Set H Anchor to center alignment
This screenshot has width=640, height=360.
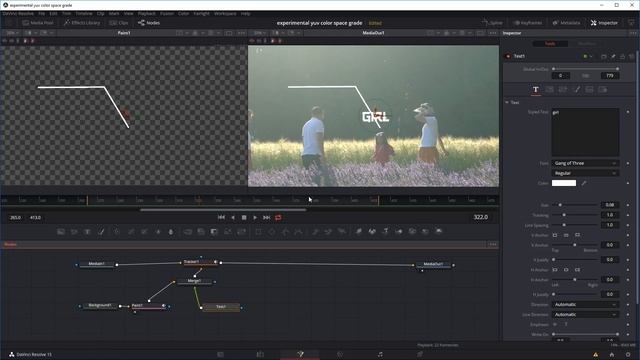(x=566, y=270)
